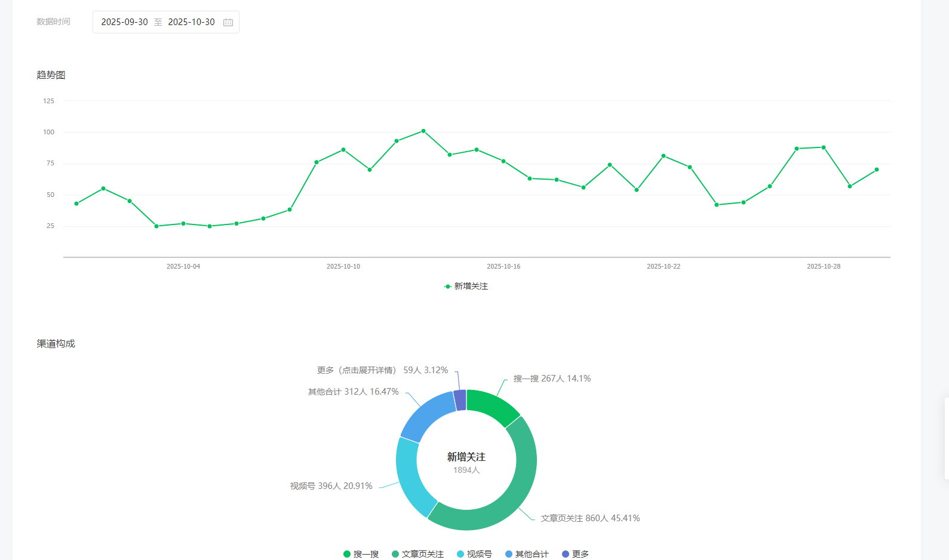The image size is (949, 560).
Task: Click the last data point on trend line
Action: pyautogui.click(x=877, y=170)
